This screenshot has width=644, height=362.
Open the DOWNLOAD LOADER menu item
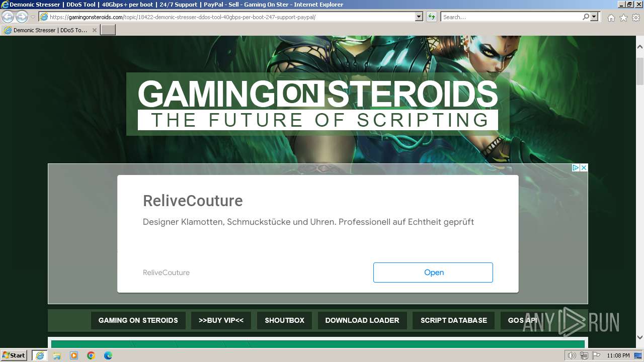click(362, 320)
